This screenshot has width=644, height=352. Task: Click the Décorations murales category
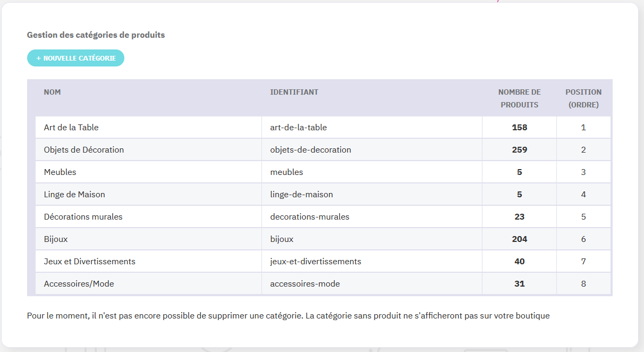83,217
